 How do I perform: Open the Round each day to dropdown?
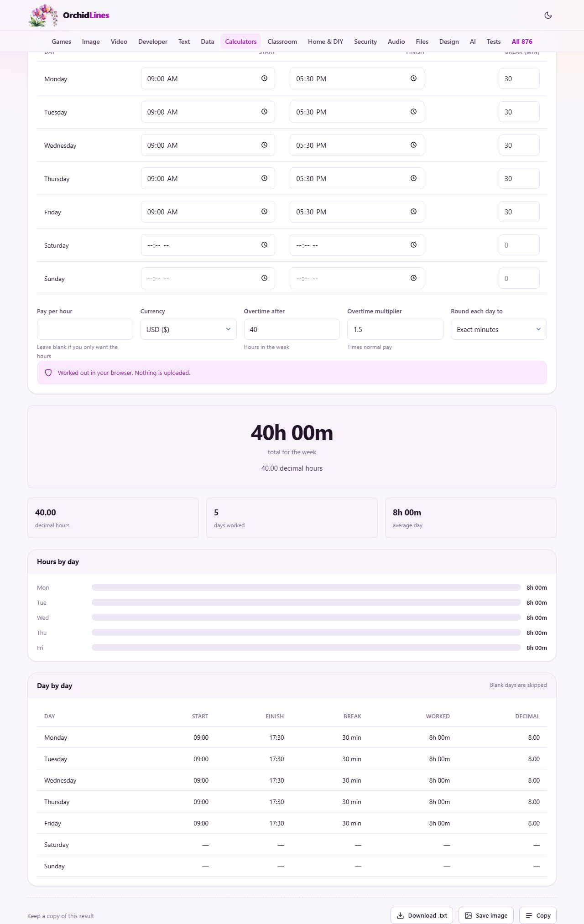[x=499, y=329]
